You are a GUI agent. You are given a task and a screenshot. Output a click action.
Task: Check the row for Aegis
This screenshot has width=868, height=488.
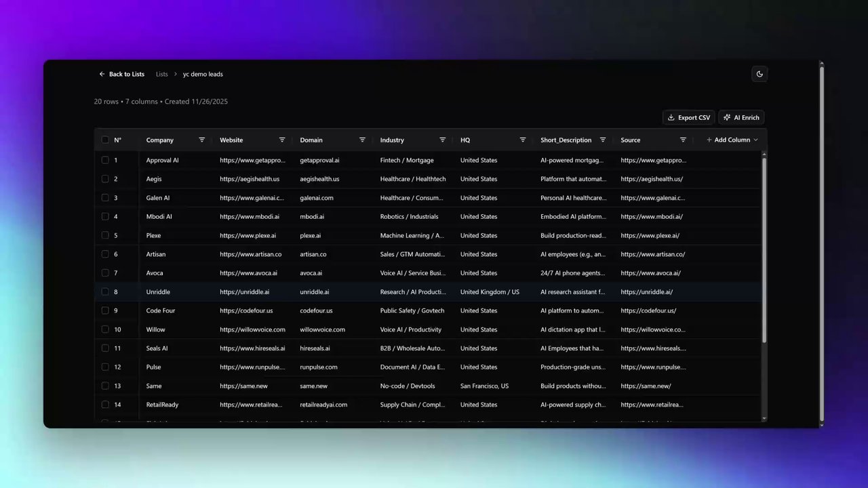105,179
